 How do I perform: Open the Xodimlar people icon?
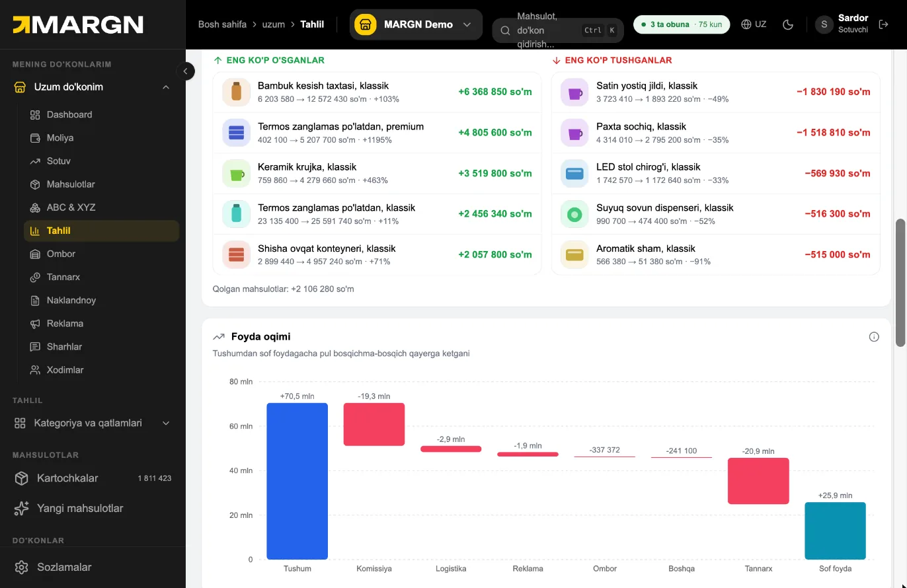pyautogui.click(x=35, y=370)
